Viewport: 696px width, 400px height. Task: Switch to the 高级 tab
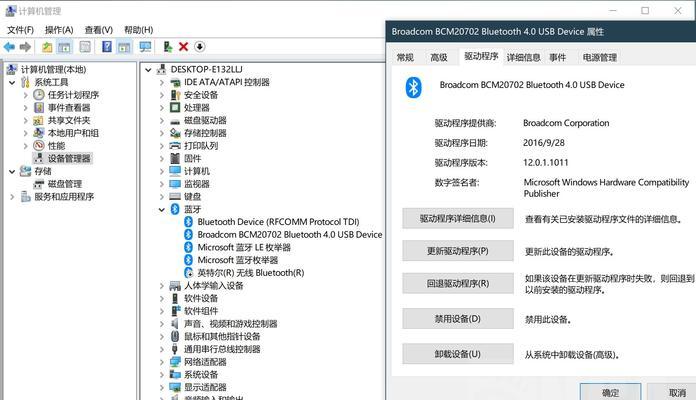tap(439, 57)
